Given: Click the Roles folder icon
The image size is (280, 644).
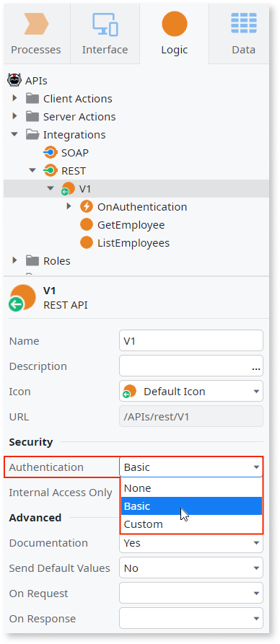Looking at the screenshot, I should coord(32,261).
